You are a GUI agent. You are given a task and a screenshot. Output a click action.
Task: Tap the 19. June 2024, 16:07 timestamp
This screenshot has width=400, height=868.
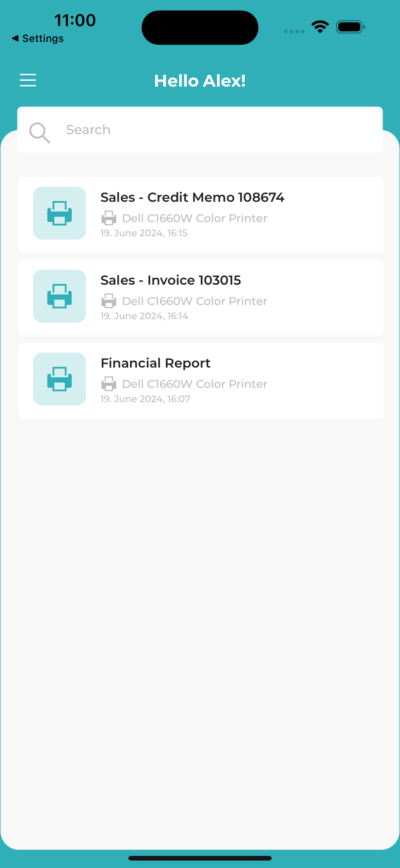coord(145,399)
